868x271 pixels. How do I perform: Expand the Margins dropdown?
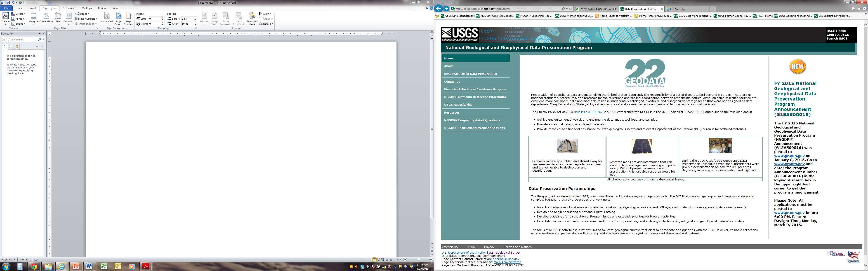point(33,18)
